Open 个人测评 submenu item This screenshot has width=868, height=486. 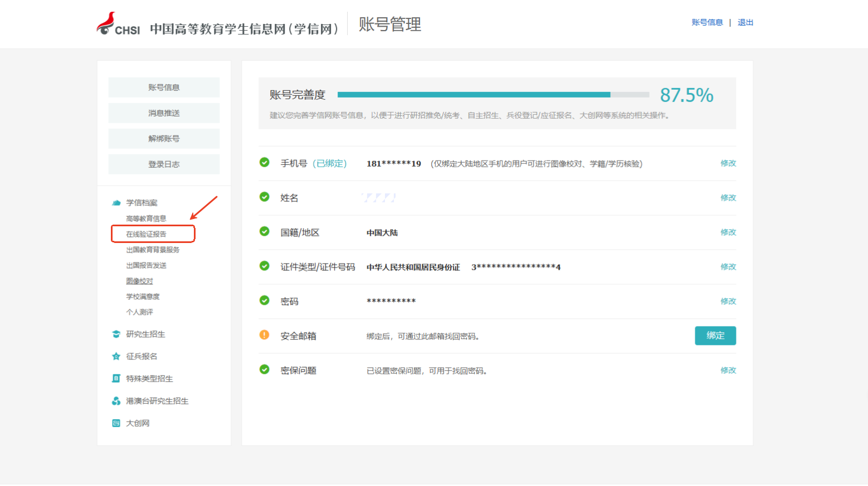(139, 312)
